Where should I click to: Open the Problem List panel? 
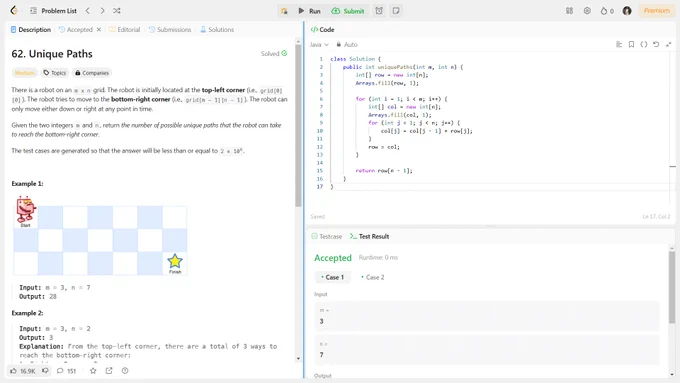pos(53,11)
